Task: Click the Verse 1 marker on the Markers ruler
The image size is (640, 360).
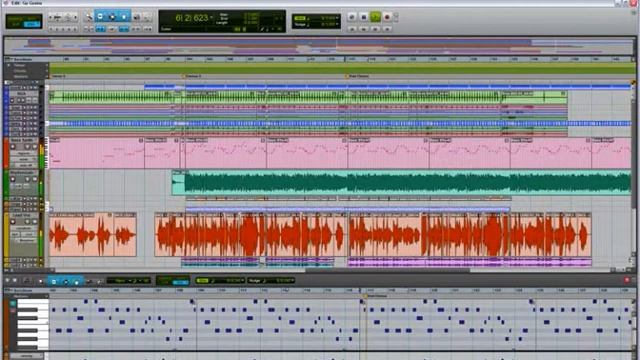Action: coord(58,76)
